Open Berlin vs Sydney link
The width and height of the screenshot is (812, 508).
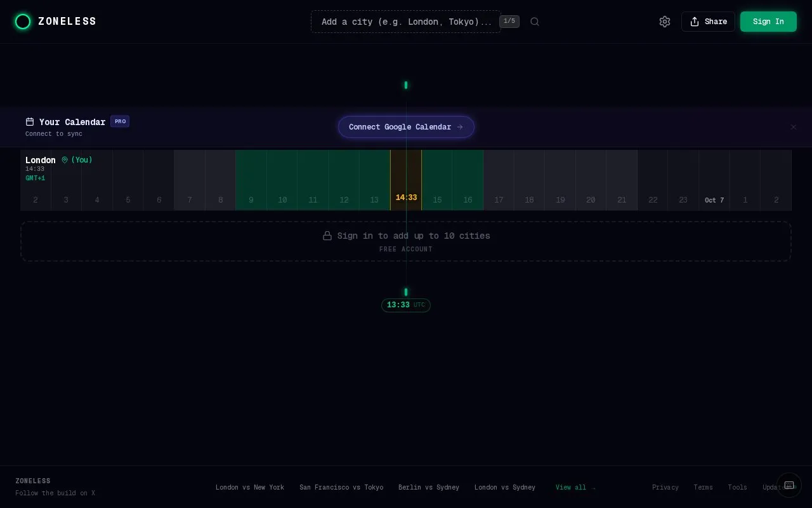(x=429, y=487)
